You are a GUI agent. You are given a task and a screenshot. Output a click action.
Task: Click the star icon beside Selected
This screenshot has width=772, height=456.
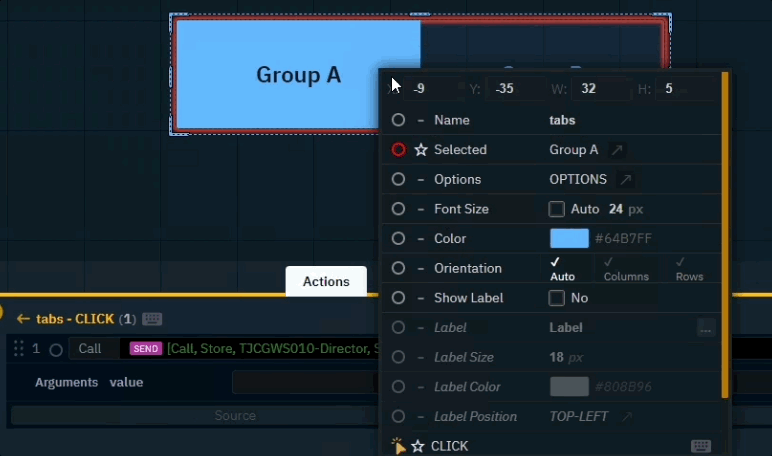tap(421, 150)
